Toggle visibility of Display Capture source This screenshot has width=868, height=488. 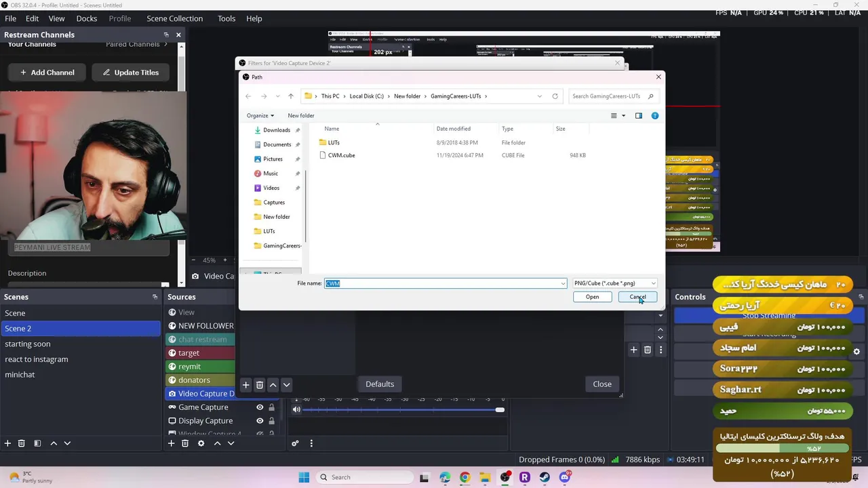[260, 421]
